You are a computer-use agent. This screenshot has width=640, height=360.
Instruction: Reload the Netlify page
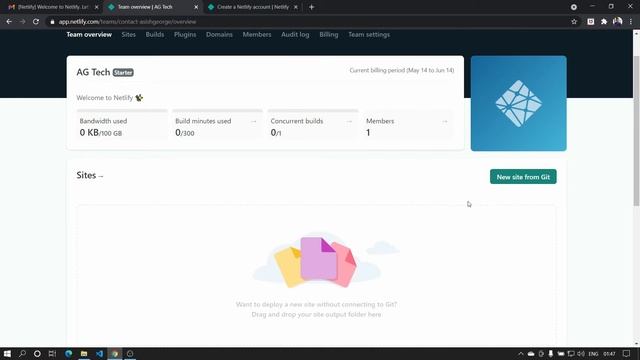(x=36, y=22)
